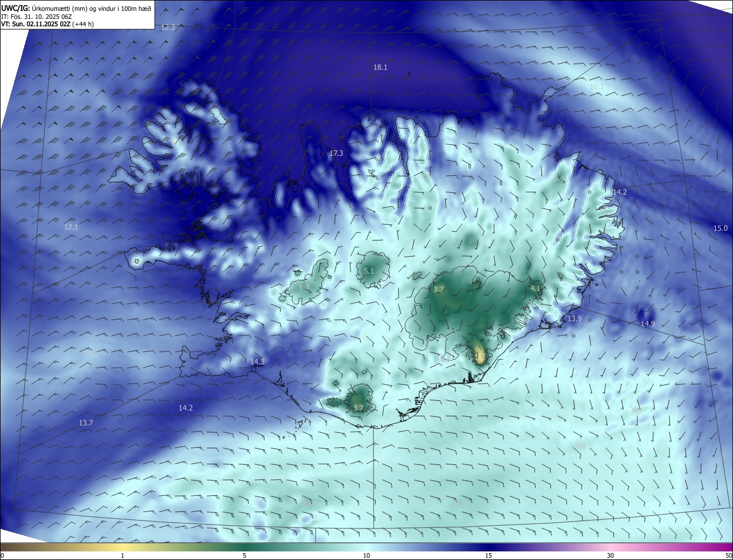Click the faint 11.0 value west of Reykjanes
Image resolution: width=733 pixels, height=560 pixels.
point(91,354)
